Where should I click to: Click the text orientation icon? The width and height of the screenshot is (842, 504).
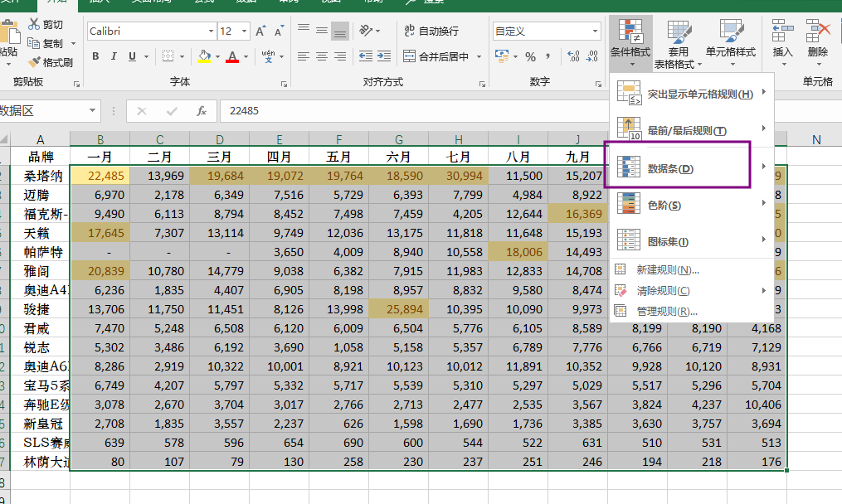366,31
